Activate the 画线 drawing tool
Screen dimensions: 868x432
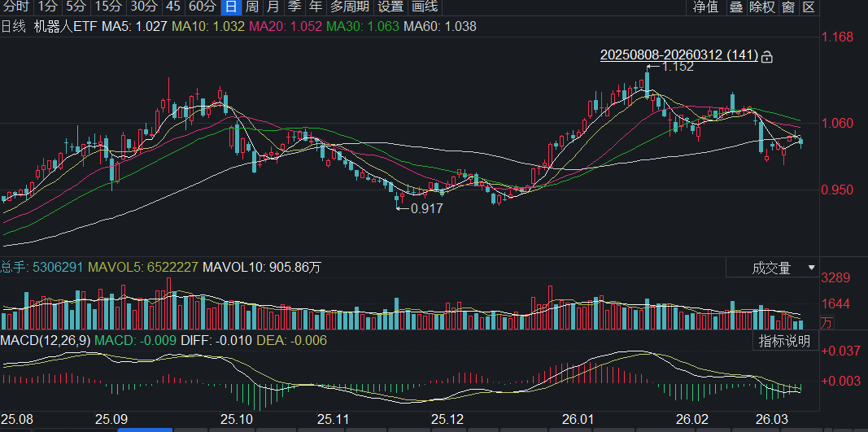tap(425, 7)
